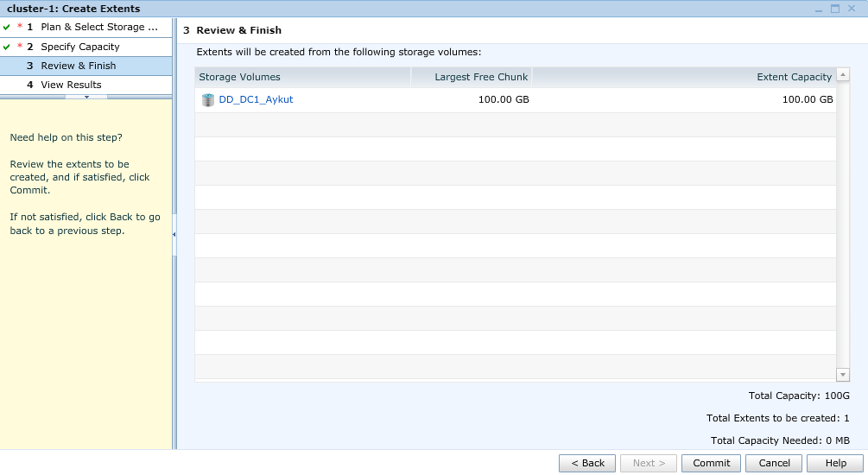The width and height of the screenshot is (868, 475).
Task: Click Total Capacity Needed: 0 MB text
Action: click(x=780, y=440)
